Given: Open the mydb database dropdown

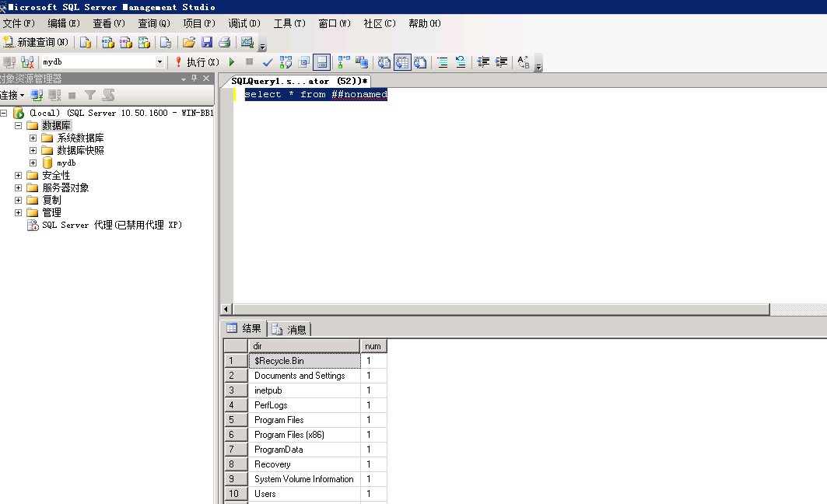Looking at the screenshot, I should (159, 62).
